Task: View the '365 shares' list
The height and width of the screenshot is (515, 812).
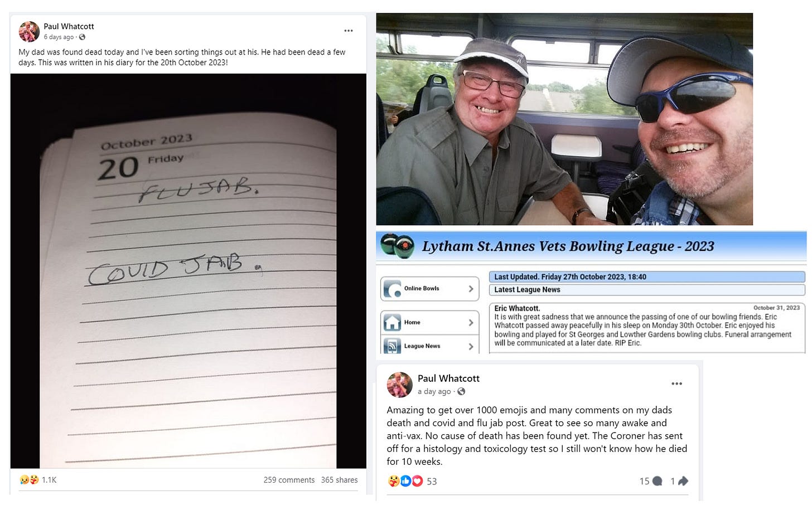Action: [x=339, y=480]
